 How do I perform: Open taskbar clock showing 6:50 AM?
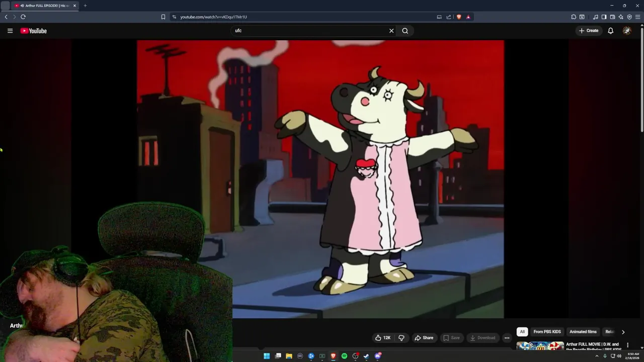click(x=632, y=356)
